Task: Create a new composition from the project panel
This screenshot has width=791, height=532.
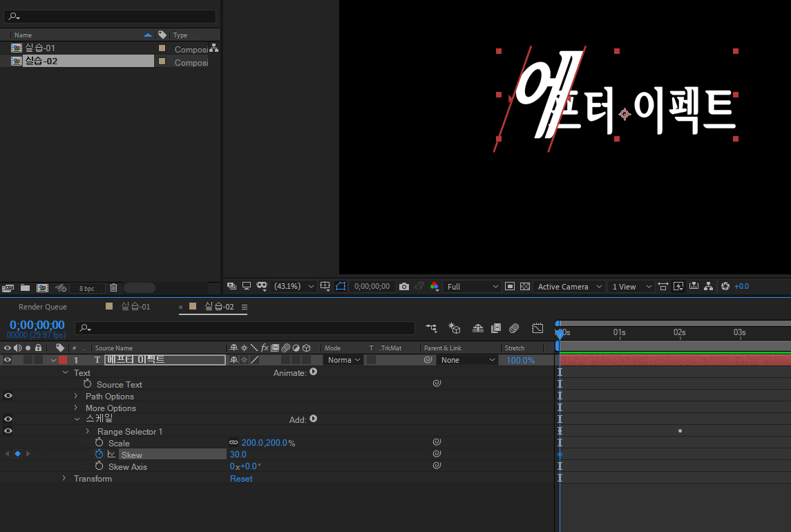Action: point(42,287)
